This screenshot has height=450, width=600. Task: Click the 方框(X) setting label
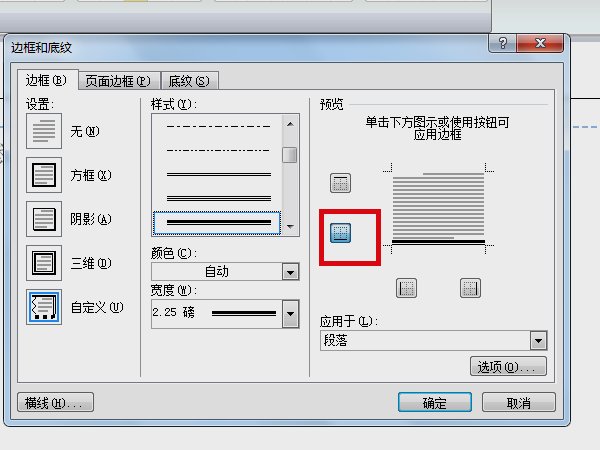[x=91, y=175]
